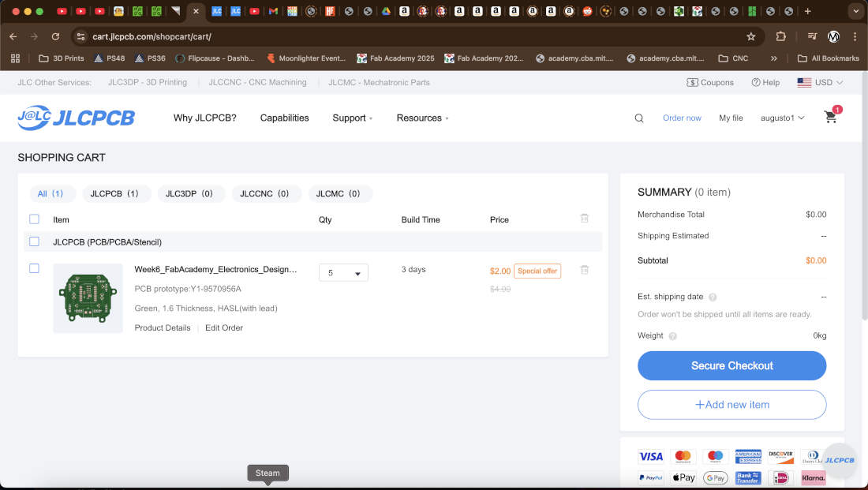This screenshot has height=490, width=868.
Task: Open the 3D Prints bookmark folder
Action: pos(61,58)
